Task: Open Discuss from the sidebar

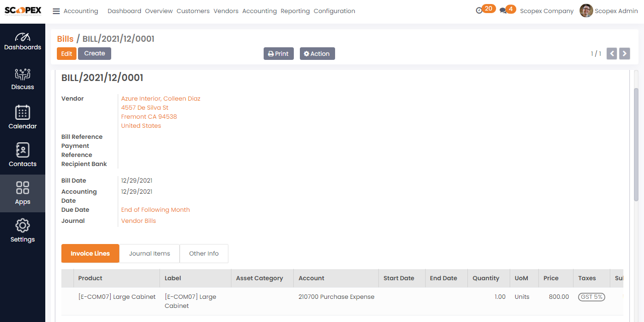Action: click(x=23, y=79)
